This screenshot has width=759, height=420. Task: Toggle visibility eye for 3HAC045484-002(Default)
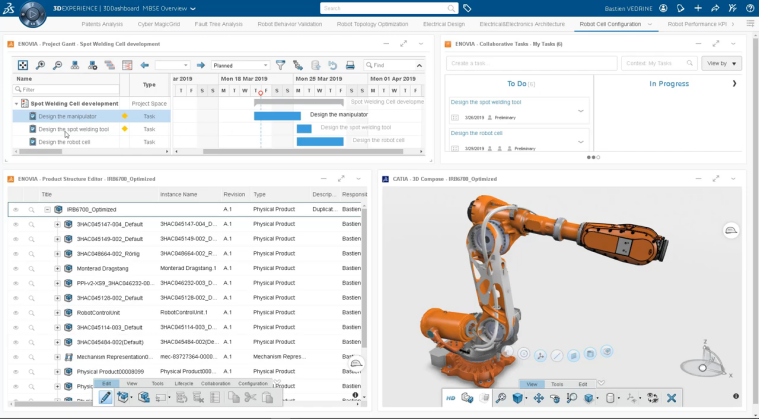coord(15,342)
